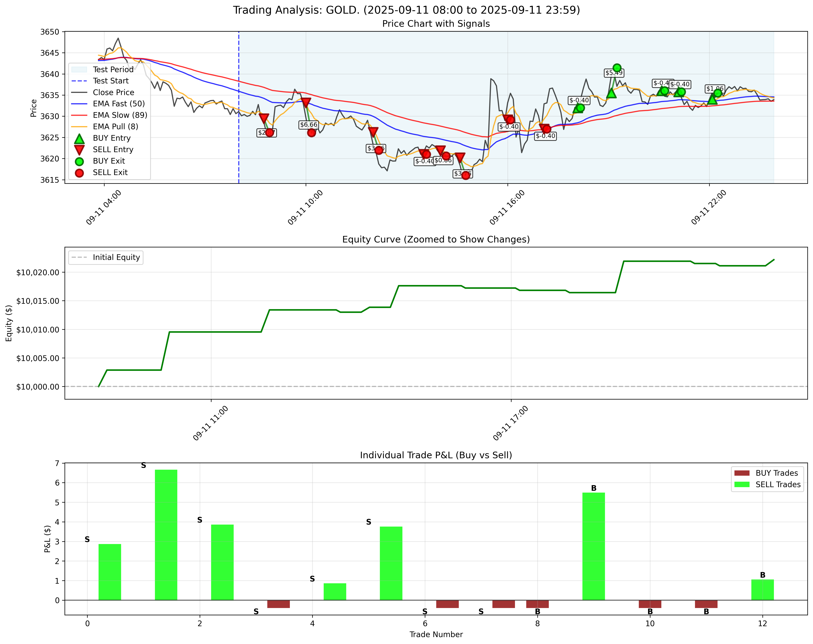Click the first SELL Entry arrow after Test Start line
The width and height of the screenshot is (813, 644).
point(264,118)
